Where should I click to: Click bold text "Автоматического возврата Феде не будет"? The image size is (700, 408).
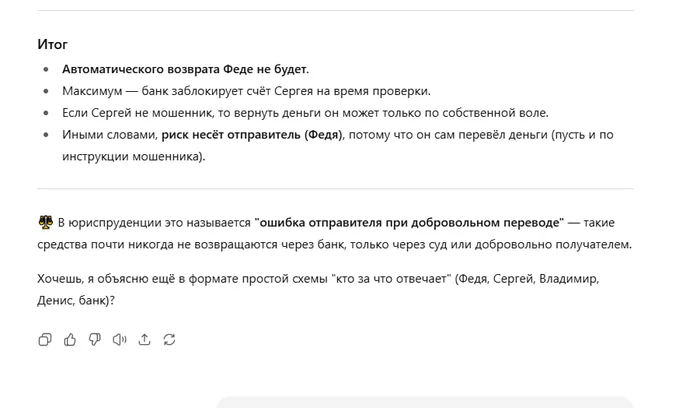pos(185,69)
